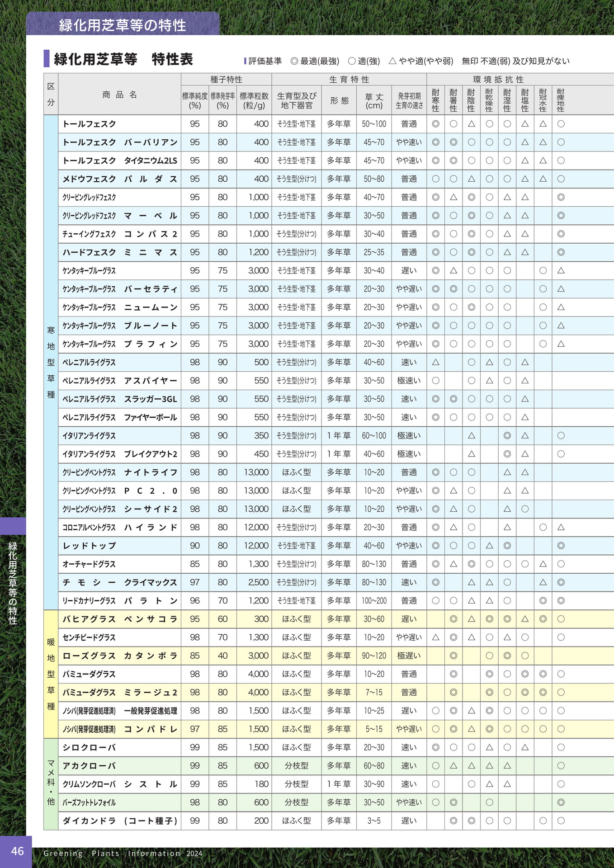Click the legend entry ◎ 最適(最強)

(315, 61)
